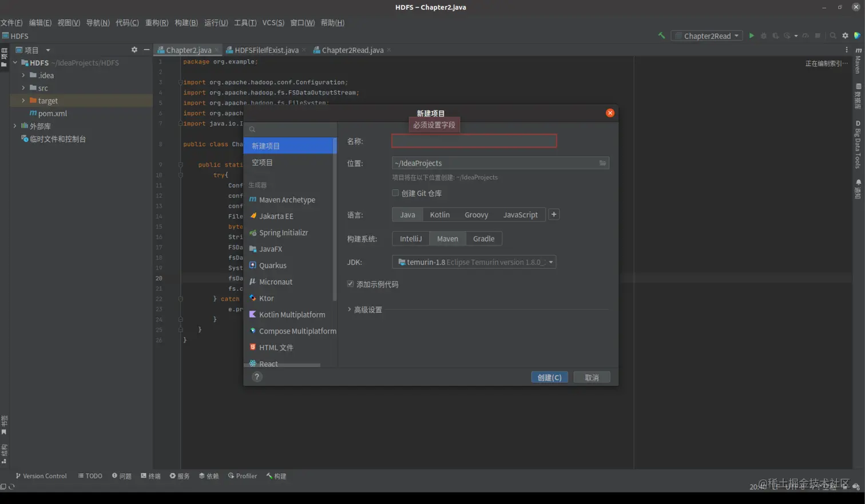The width and height of the screenshot is (865, 504).
Task: Open the Notifications bell side panel
Action: (x=858, y=189)
